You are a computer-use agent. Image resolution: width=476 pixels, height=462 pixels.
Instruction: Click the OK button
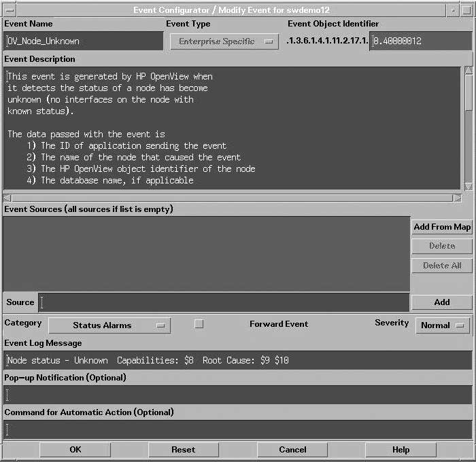75,450
